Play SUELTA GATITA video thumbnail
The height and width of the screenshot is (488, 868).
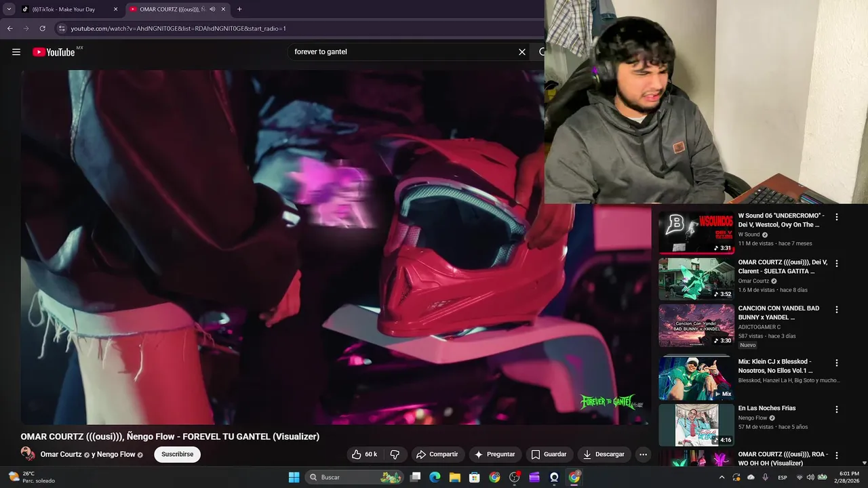click(696, 279)
